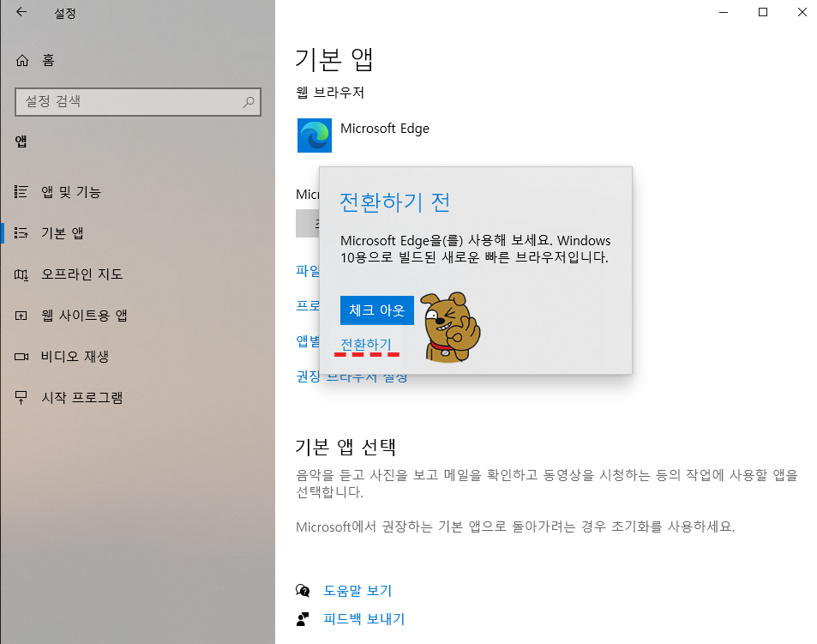Select the 오프라인 지도 map icon
The height and width of the screenshot is (644, 817).
[x=21, y=274]
